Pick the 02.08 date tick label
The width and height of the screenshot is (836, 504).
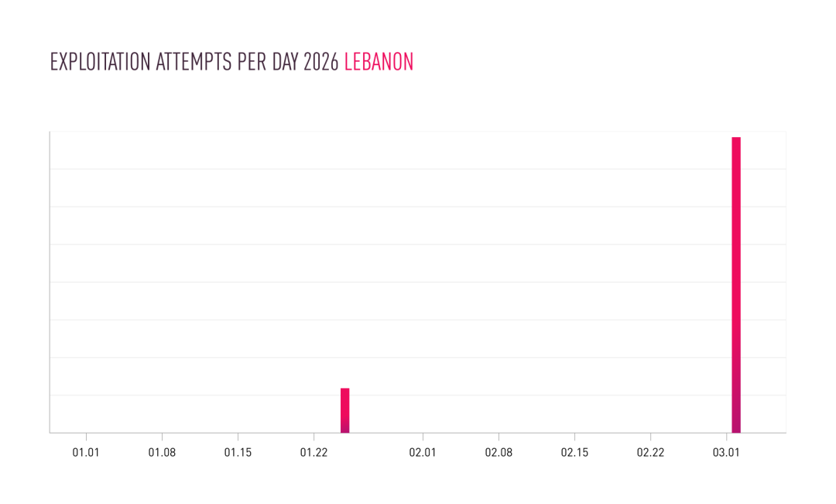(x=499, y=452)
